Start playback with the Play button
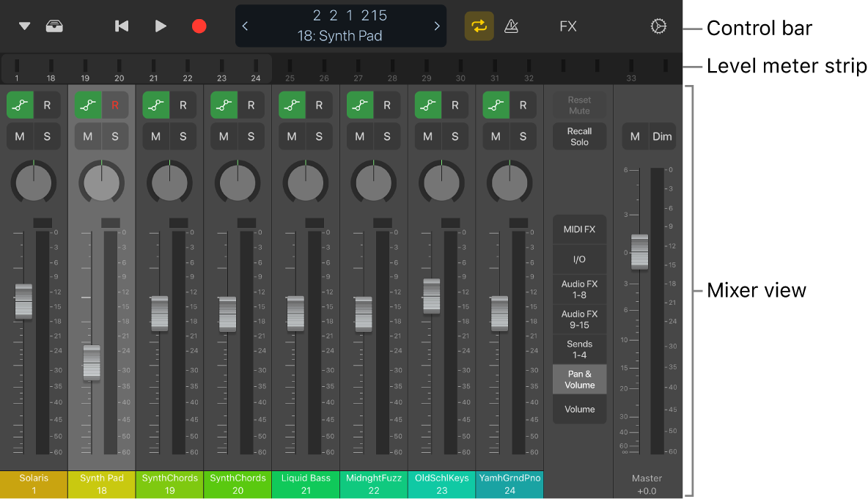 coord(161,26)
